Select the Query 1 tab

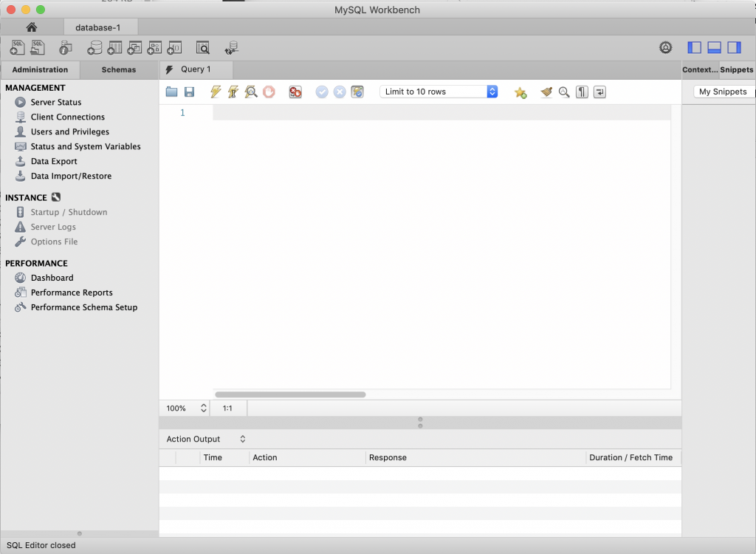pyautogui.click(x=196, y=69)
